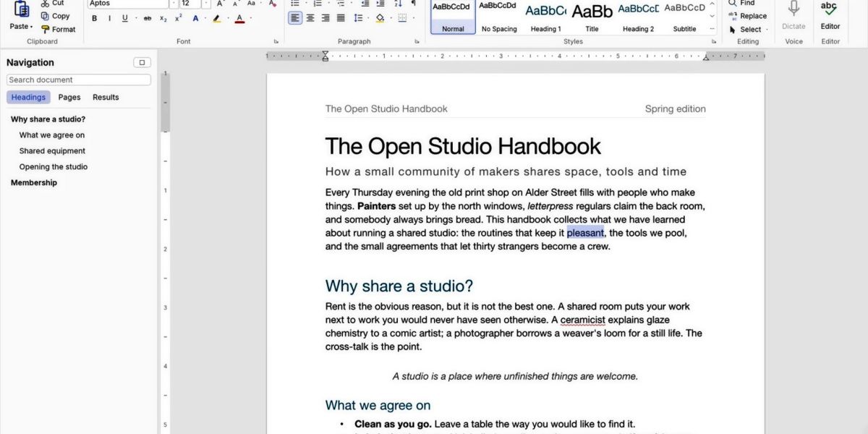Toggle Bold formatting
Image resolution: width=868 pixels, height=434 pixels.
[95, 18]
